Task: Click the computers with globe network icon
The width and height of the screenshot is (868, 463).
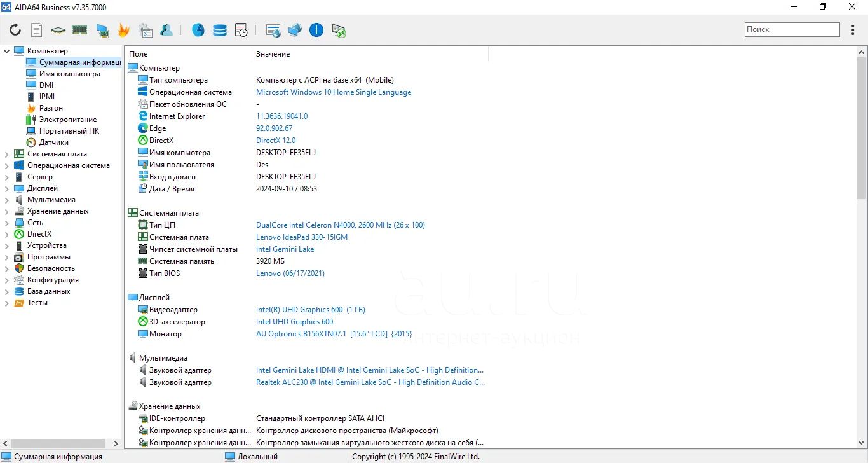Action: click(295, 30)
